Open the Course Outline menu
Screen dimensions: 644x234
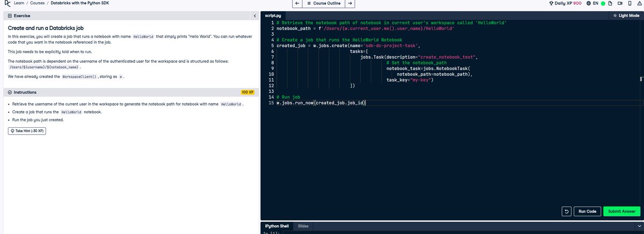click(x=323, y=4)
